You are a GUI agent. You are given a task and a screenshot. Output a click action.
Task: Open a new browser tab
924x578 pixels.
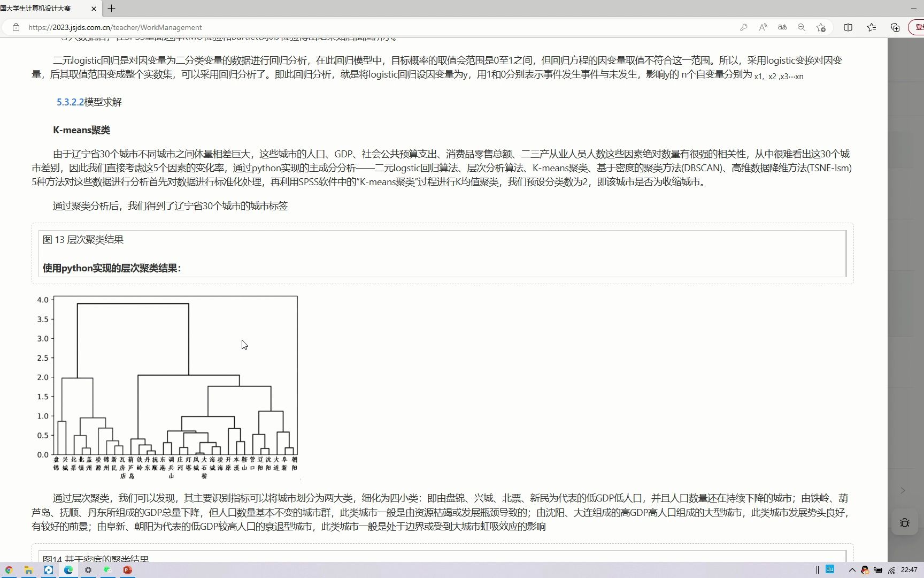[x=111, y=9]
